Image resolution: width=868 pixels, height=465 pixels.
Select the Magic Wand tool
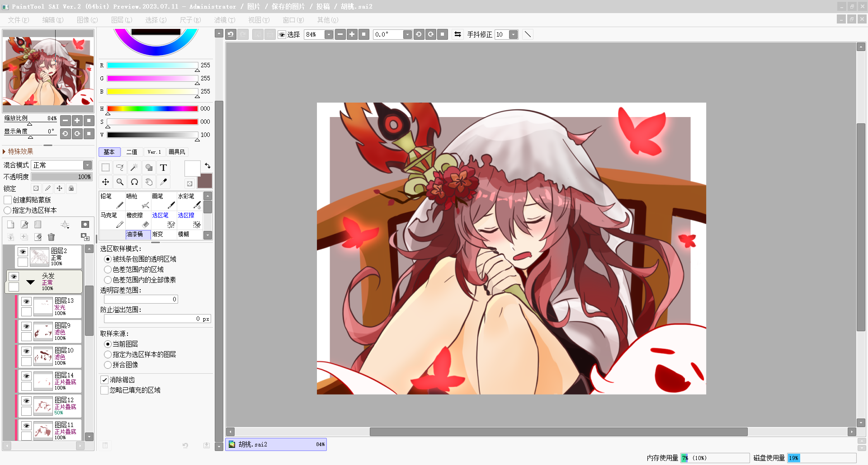pyautogui.click(x=134, y=168)
